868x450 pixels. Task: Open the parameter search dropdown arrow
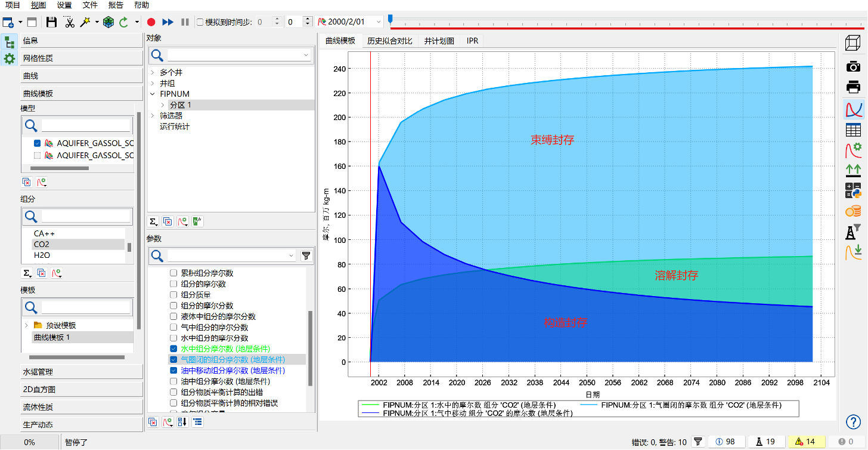tap(292, 256)
